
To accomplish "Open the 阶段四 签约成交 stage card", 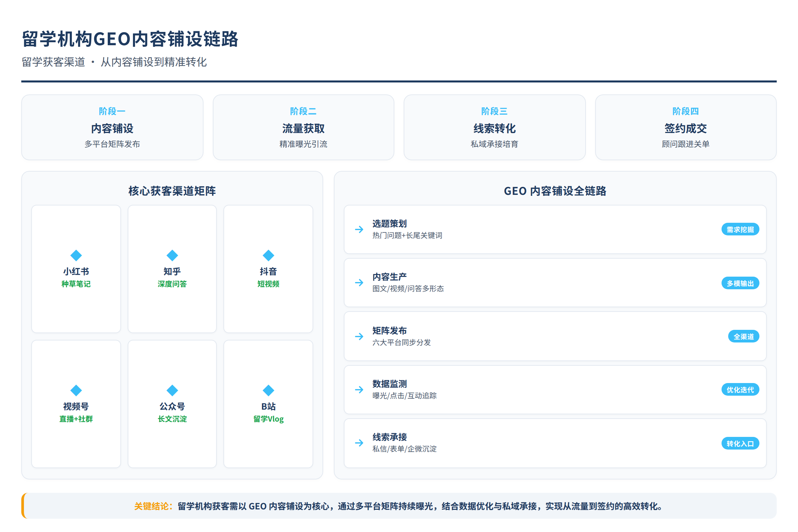I will tap(686, 127).
